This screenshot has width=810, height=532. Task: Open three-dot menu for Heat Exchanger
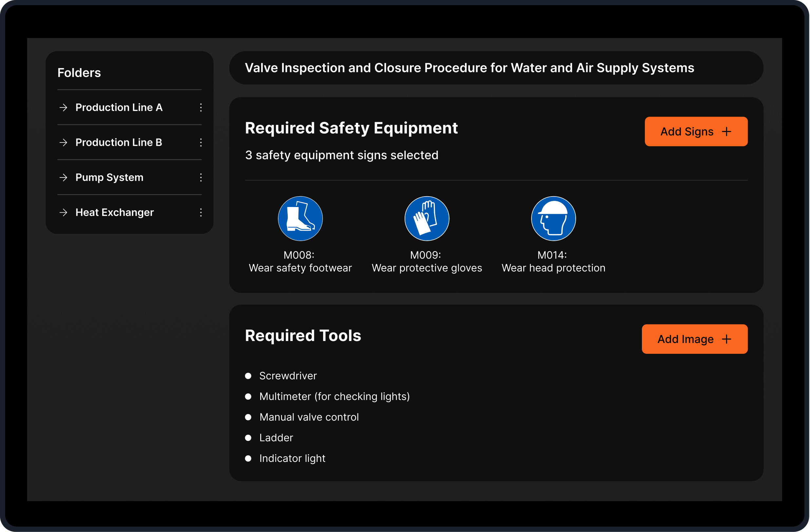click(201, 213)
